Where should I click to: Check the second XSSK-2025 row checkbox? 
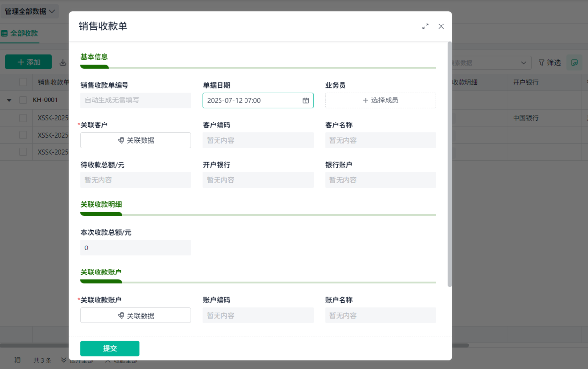23,135
